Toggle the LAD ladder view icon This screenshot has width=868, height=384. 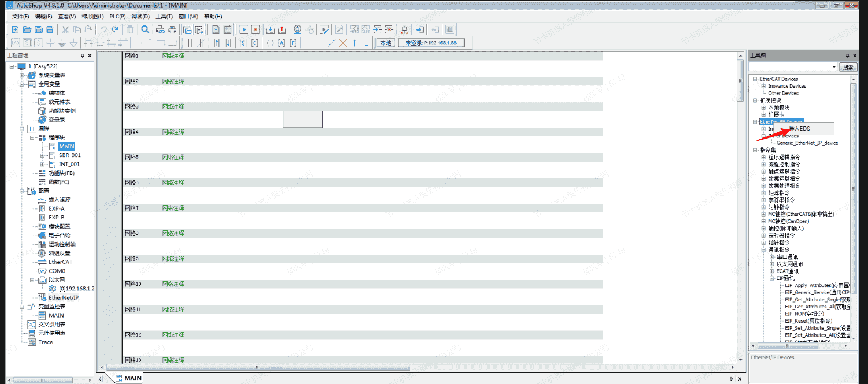tap(15, 43)
